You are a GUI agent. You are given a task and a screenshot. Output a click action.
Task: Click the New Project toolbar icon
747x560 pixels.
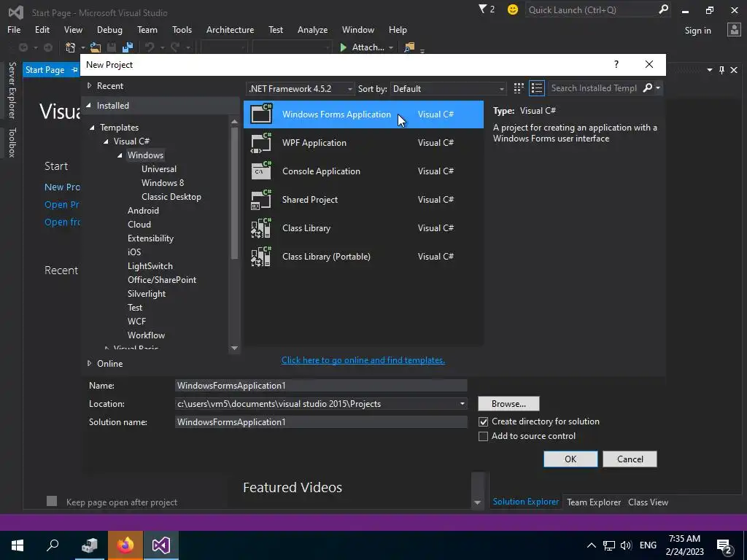[71, 47]
